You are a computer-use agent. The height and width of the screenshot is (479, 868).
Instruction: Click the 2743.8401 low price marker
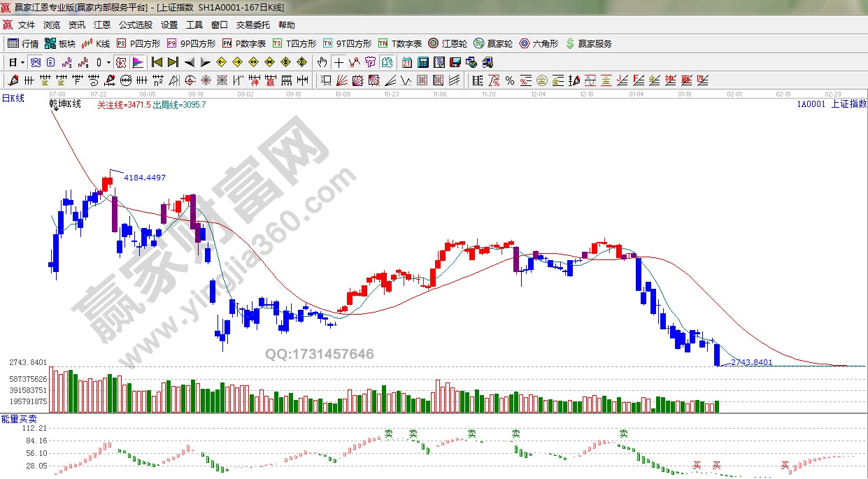751,362
